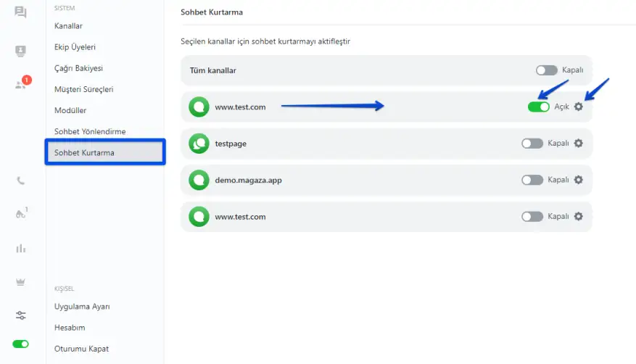Screen dimensions: 636x364
Task: Enable the demo.magaza.app toggle switch
Action: (x=532, y=180)
